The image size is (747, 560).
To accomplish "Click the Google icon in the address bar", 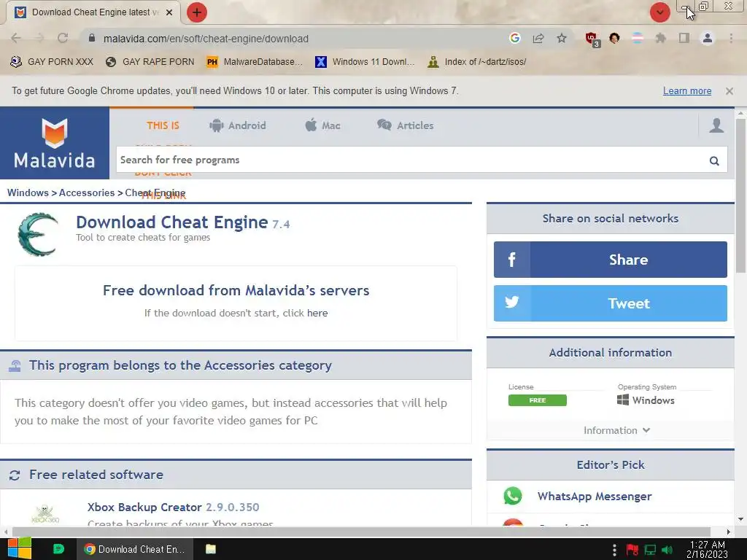I will [514, 38].
